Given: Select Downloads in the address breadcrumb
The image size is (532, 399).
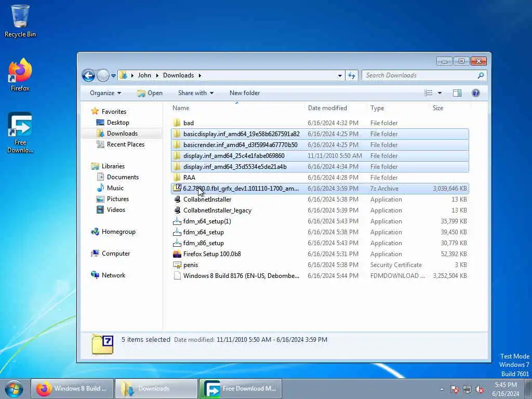Looking at the screenshot, I should [x=179, y=75].
